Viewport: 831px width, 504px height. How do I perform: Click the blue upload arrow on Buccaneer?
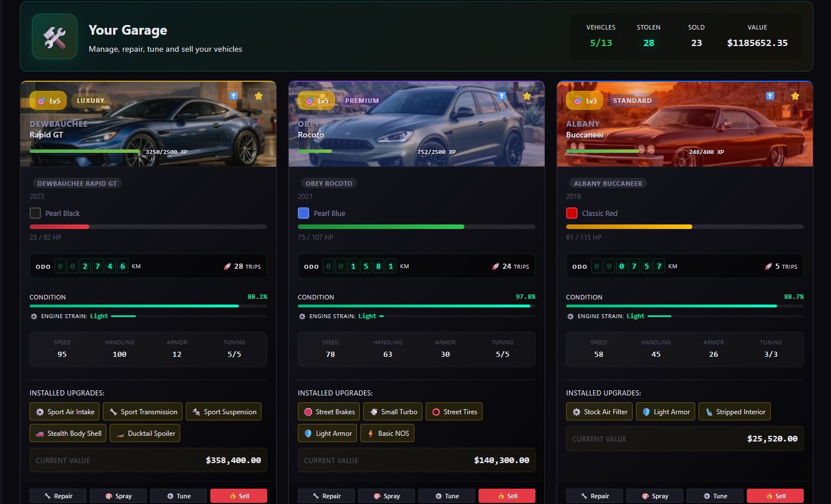(770, 96)
